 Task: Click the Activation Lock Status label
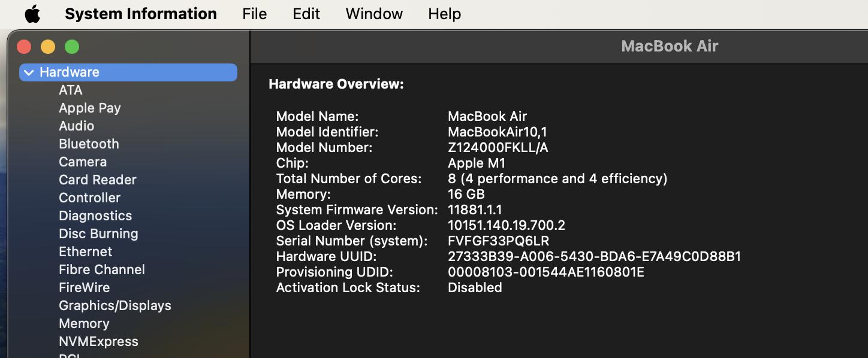click(x=348, y=287)
